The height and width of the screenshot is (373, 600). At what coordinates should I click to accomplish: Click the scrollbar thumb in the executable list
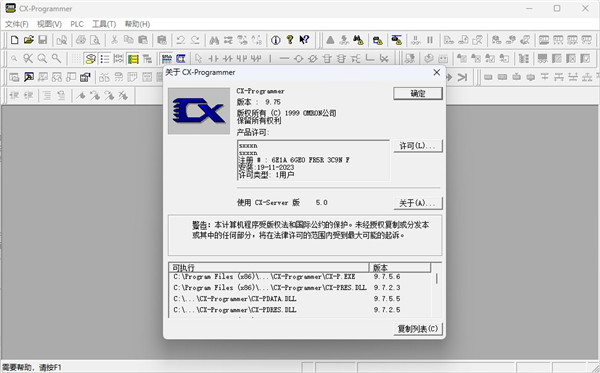point(437,279)
